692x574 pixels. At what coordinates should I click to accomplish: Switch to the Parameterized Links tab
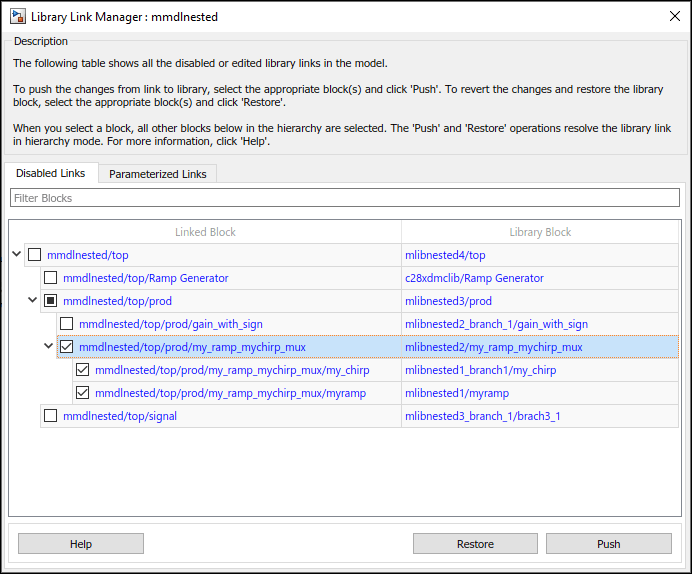pyautogui.click(x=158, y=174)
